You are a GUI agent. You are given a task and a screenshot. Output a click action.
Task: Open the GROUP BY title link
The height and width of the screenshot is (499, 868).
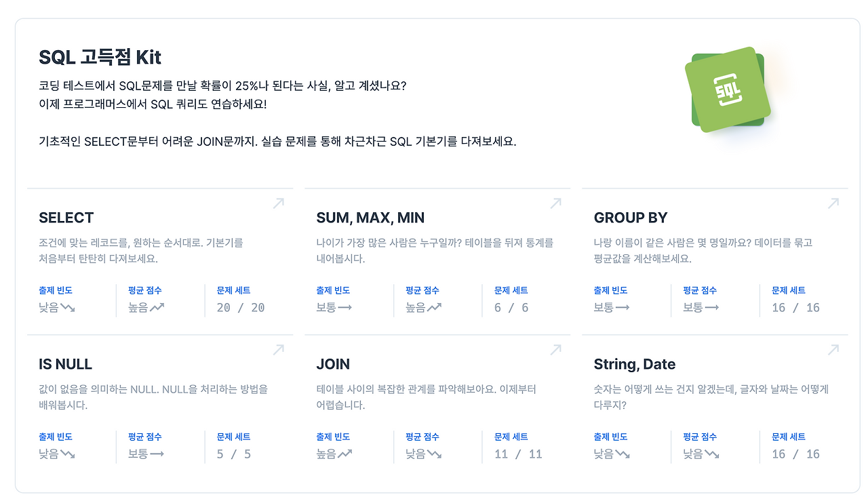click(630, 218)
